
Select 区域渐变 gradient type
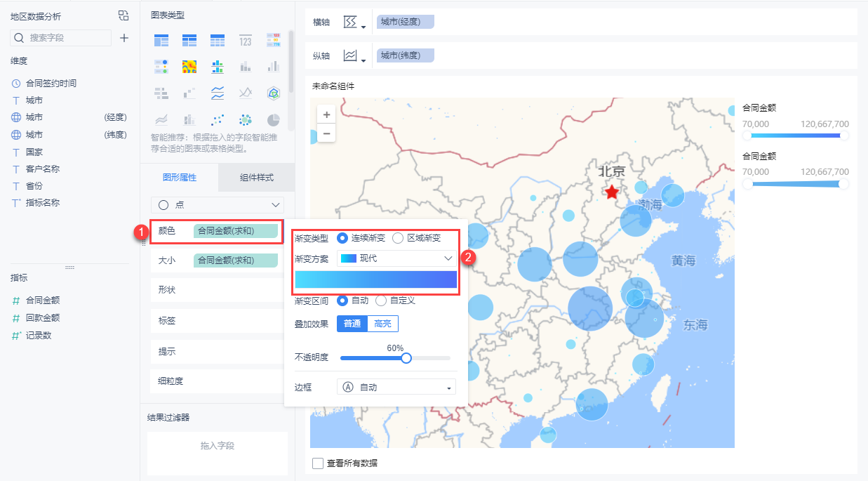[x=417, y=238]
